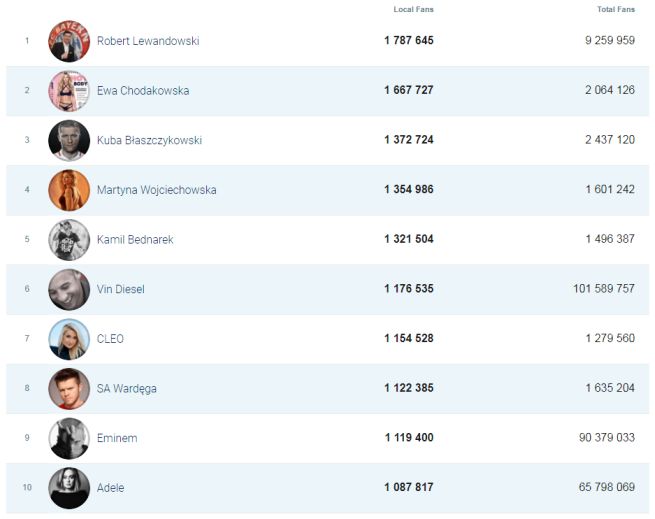Open the Vin Diesel page link
Viewport: 655px width, 519px height.
pos(120,289)
